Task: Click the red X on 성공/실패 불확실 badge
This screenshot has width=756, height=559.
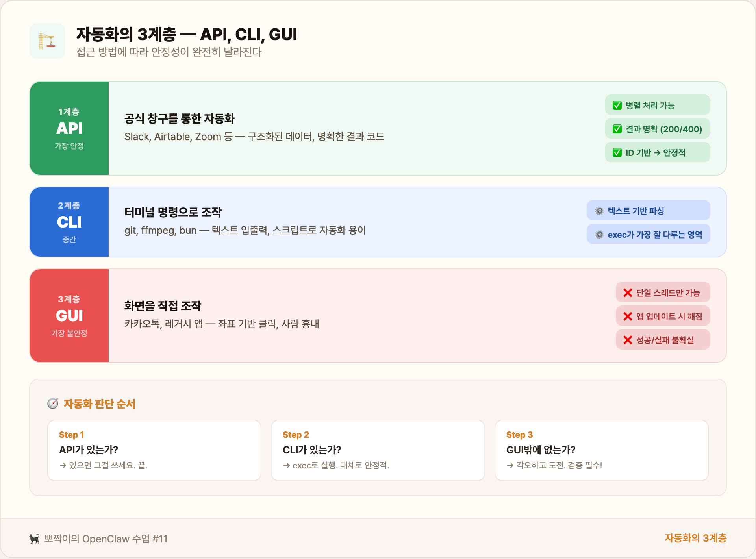Action: click(628, 339)
